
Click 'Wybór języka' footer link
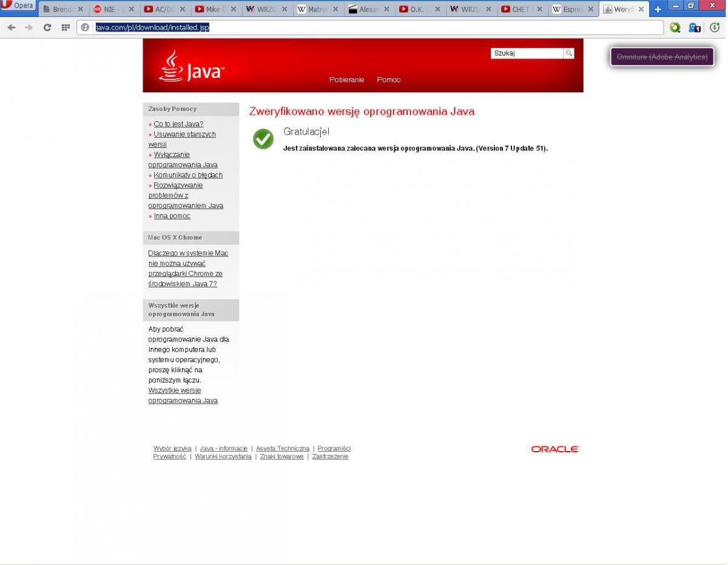172,449
